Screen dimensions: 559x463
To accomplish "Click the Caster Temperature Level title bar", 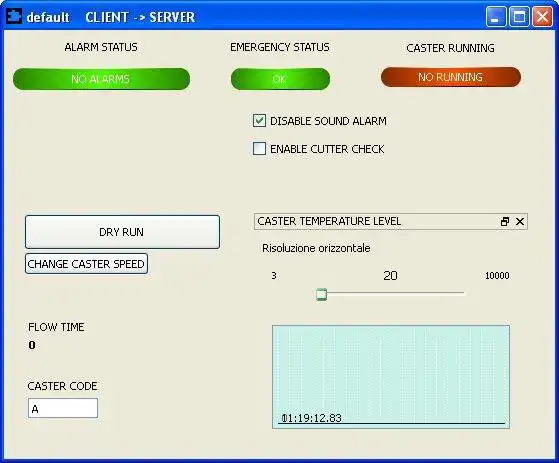I will [x=391, y=222].
